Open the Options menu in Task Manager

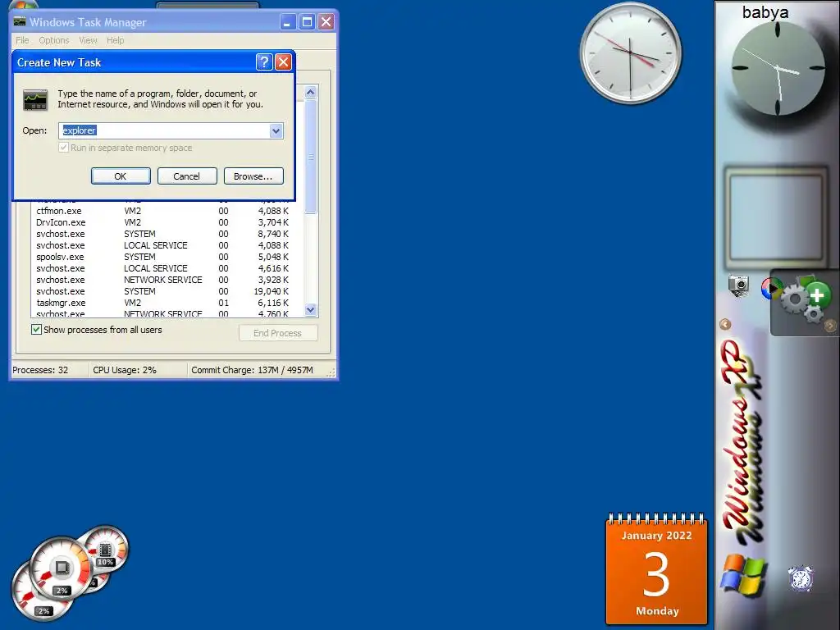(53, 40)
